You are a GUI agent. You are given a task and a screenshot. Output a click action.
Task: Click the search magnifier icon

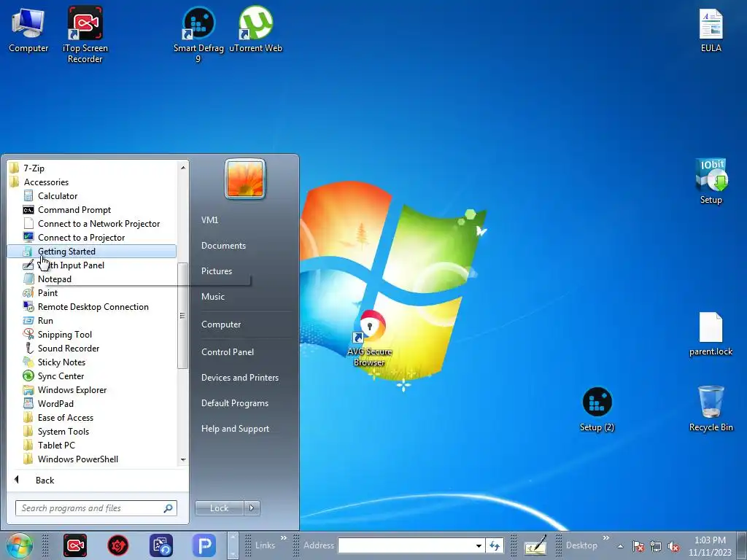(x=168, y=508)
